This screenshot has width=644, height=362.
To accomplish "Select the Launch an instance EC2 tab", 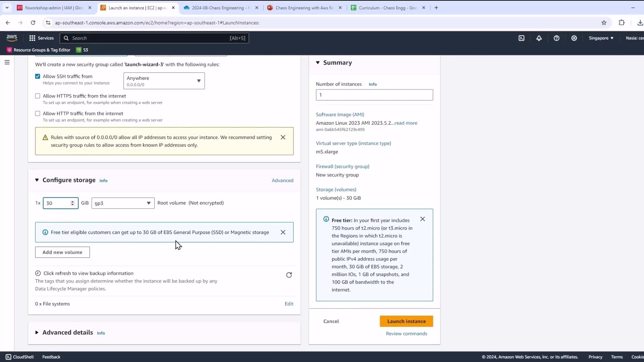I will point(138,8).
